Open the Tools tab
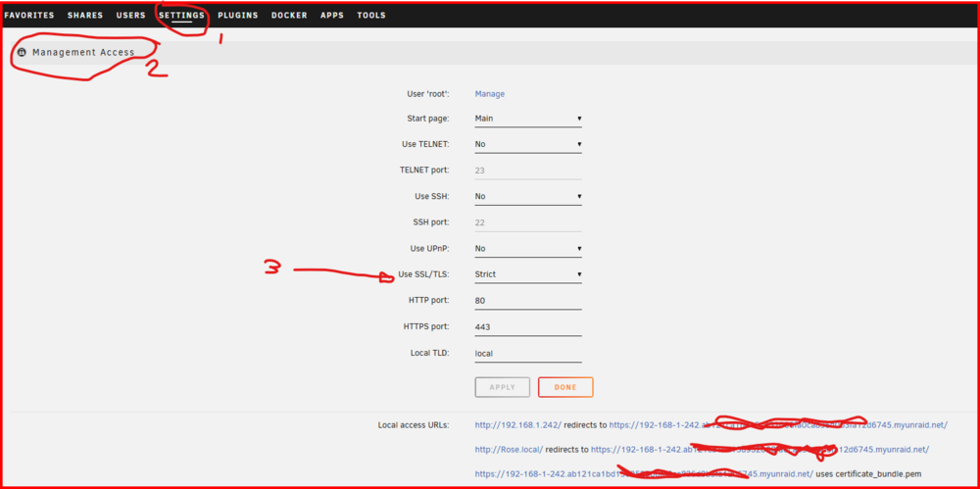The height and width of the screenshot is (489, 980). (371, 15)
